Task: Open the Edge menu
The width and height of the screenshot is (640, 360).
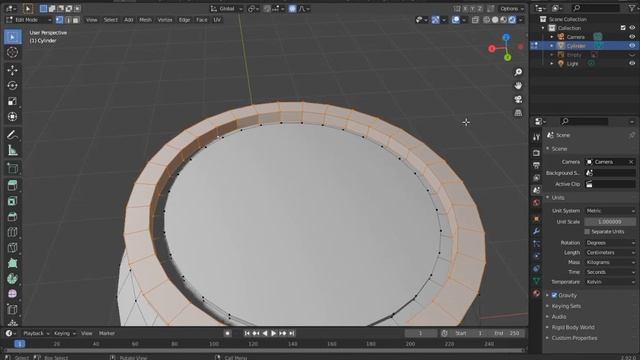Action: [x=184, y=20]
